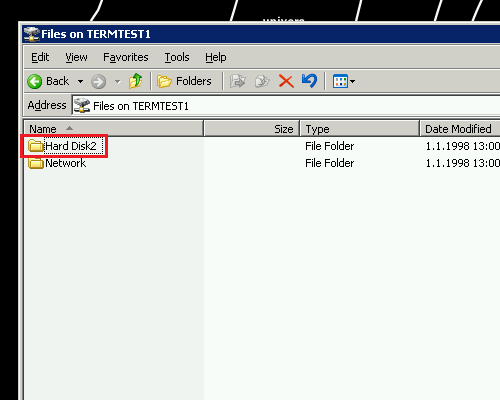Click the Hard Disk2 folder icon

(x=36, y=146)
